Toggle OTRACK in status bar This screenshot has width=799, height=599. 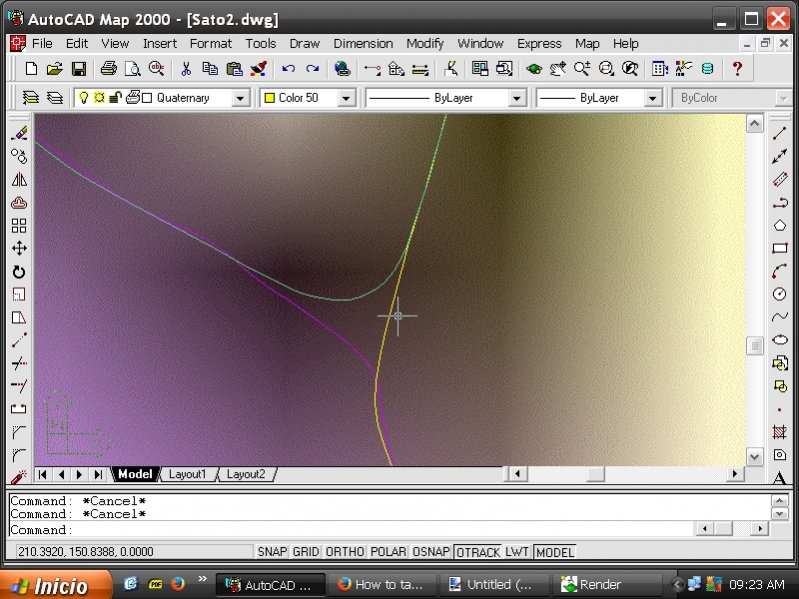[478, 552]
